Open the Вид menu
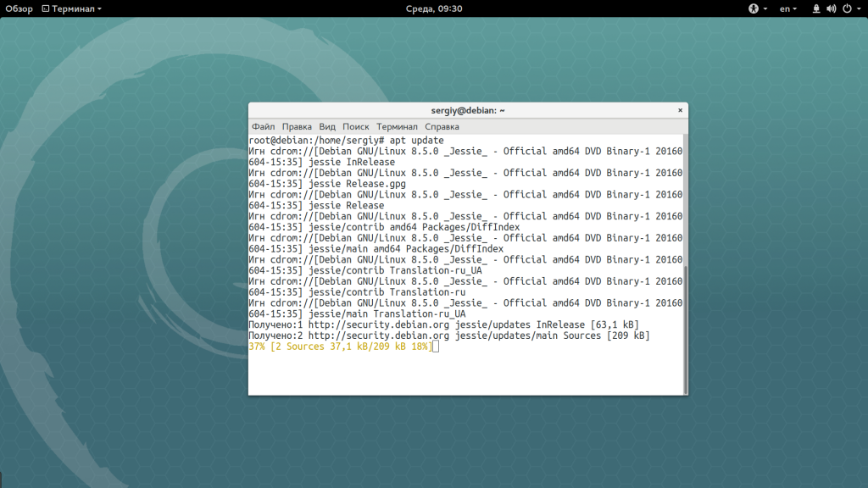 click(x=327, y=126)
